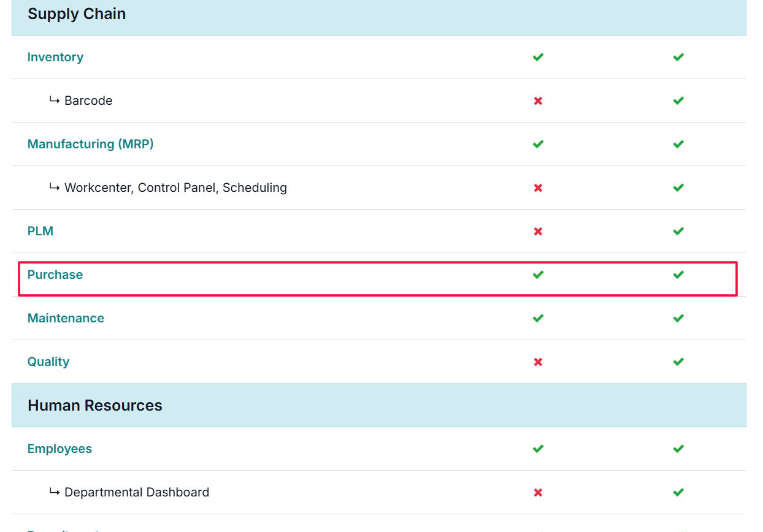The image size is (763, 532).
Task: Open the Maintenance link
Action: click(66, 318)
